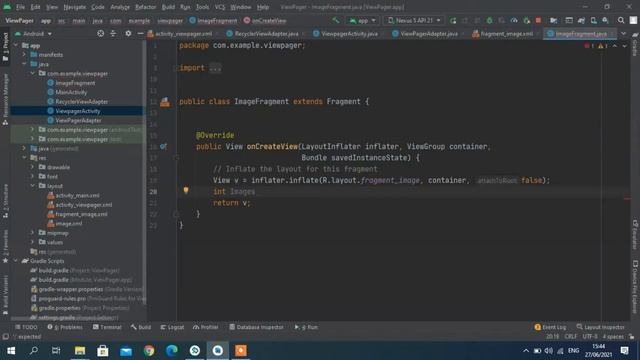Start debugging with the green bug icon

[489, 20]
